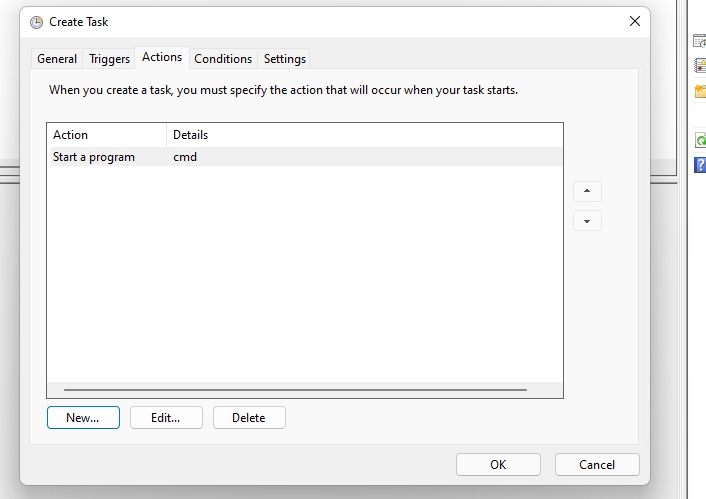Click the topmost task icon in right pane

(700, 41)
